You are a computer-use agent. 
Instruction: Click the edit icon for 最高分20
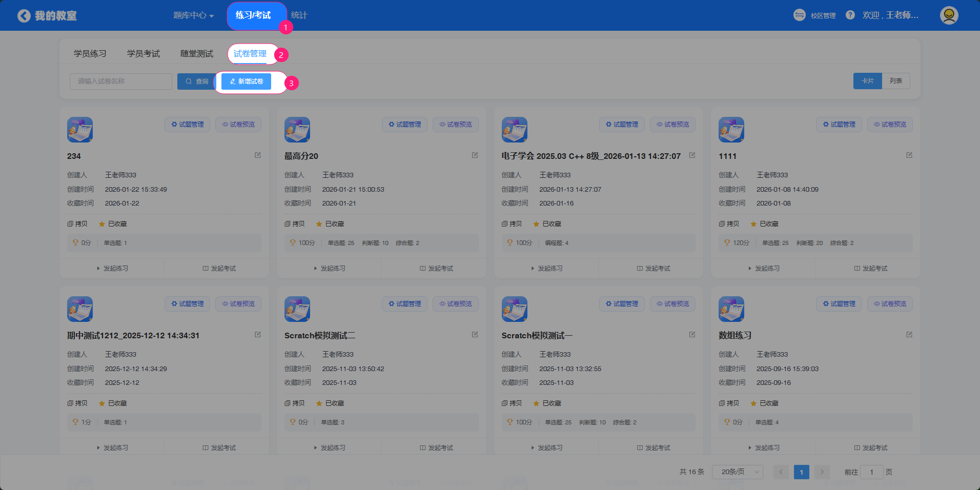click(475, 155)
